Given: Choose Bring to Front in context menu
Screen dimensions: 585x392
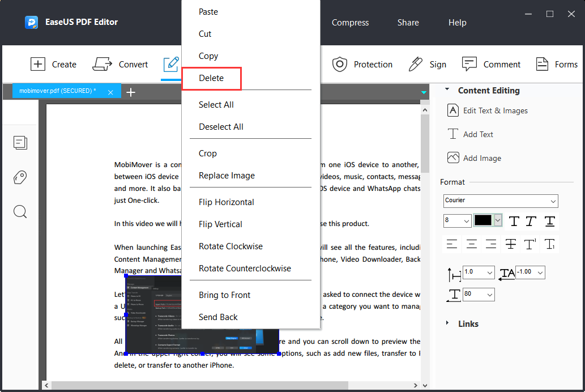Looking at the screenshot, I should point(251,295).
